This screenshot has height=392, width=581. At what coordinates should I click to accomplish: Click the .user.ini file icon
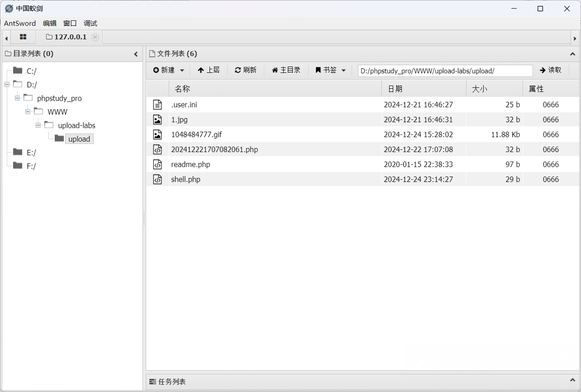pos(157,105)
